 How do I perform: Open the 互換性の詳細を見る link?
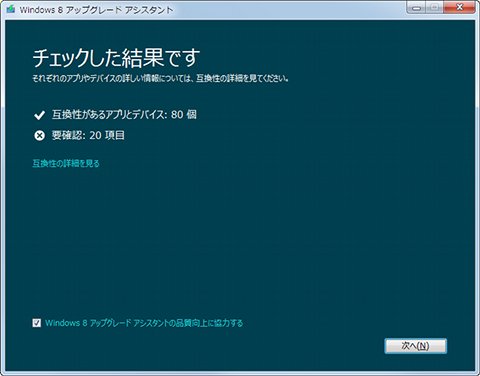pyautogui.click(x=66, y=163)
